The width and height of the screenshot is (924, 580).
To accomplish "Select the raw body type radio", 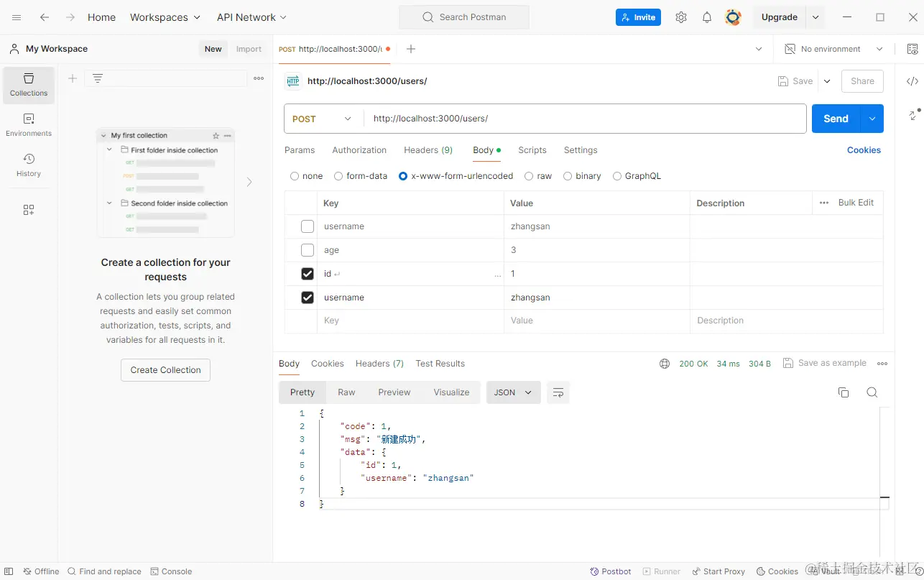I will click(x=529, y=176).
